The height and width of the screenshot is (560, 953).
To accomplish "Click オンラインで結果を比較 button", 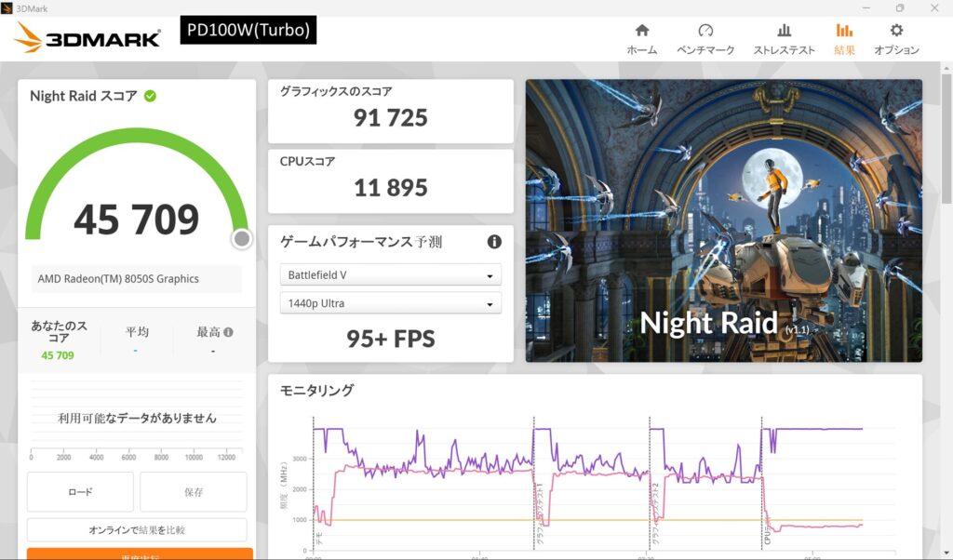I will point(137,529).
